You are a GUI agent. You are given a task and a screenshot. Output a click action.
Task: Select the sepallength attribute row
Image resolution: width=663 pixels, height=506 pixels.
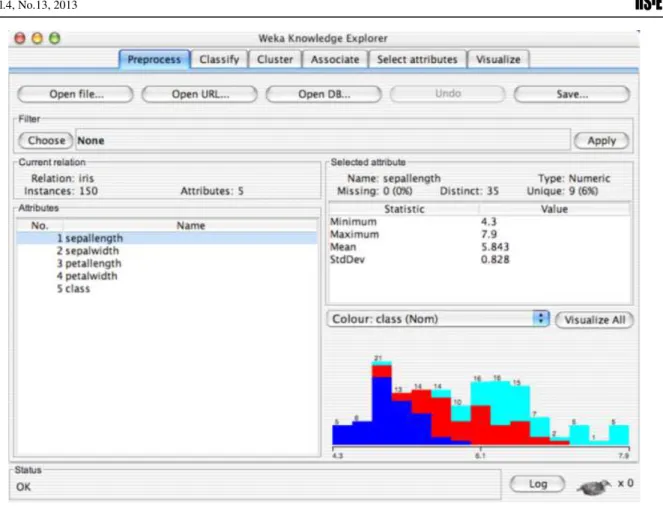point(167,238)
